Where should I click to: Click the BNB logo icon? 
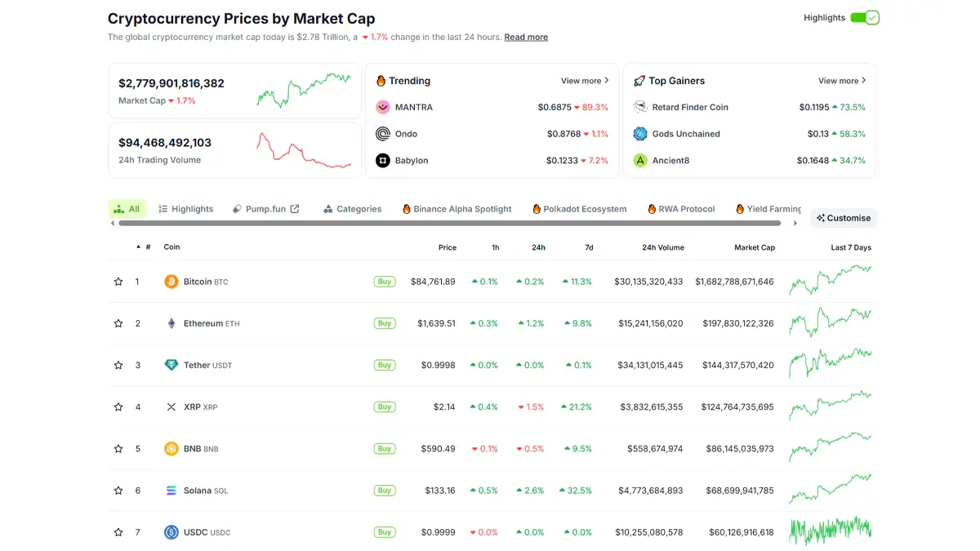coord(171,448)
